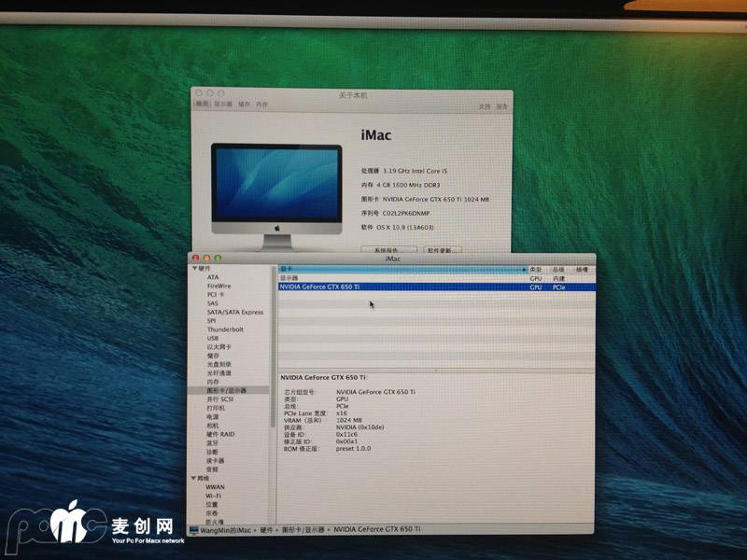Viewport: 747px width, 560px height.
Task: Collapse the 硬件 hardware tree section
Action: (195, 269)
